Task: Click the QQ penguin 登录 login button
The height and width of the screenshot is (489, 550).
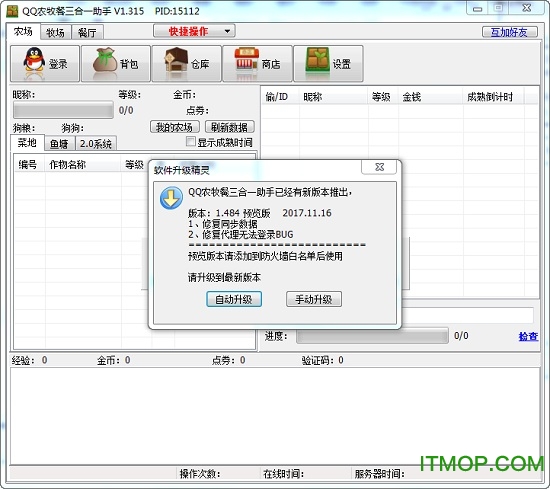Action: pyautogui.click(x=45, y=63)
